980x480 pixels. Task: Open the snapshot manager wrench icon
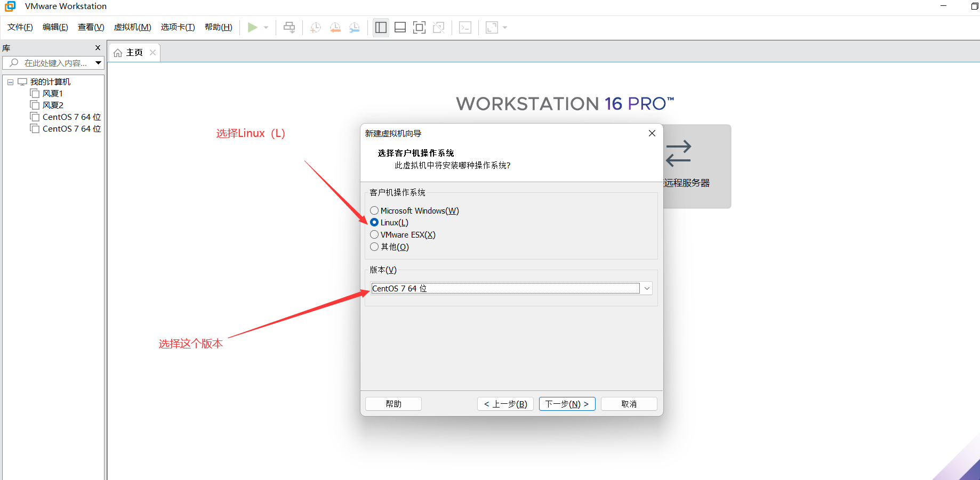click(x=354, y=27)
